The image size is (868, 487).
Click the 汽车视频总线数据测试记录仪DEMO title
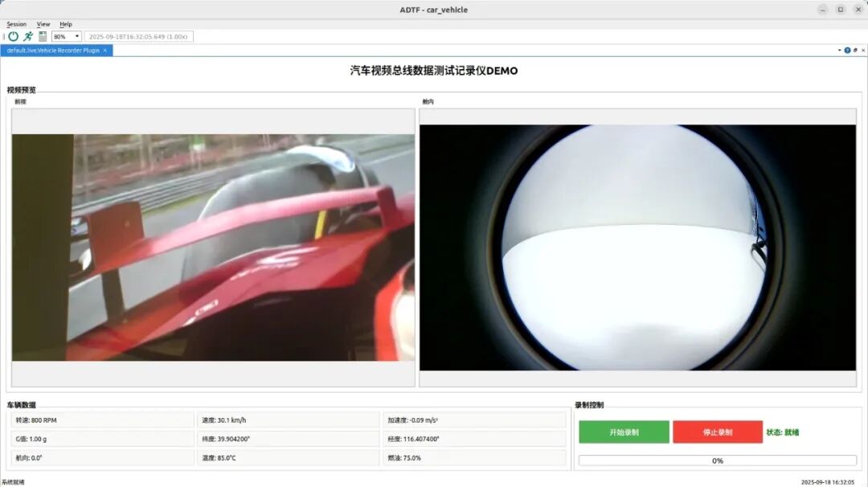pos(434,71)
